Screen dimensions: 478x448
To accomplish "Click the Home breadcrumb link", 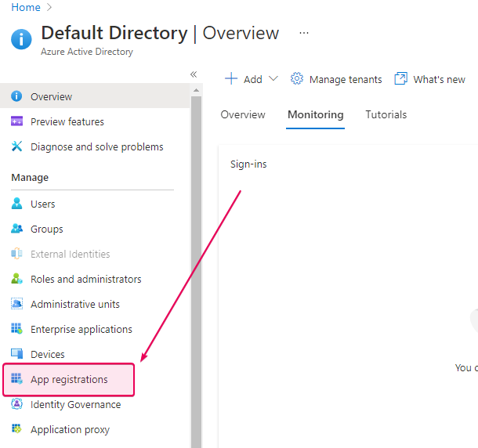I will tap(26, 7).
